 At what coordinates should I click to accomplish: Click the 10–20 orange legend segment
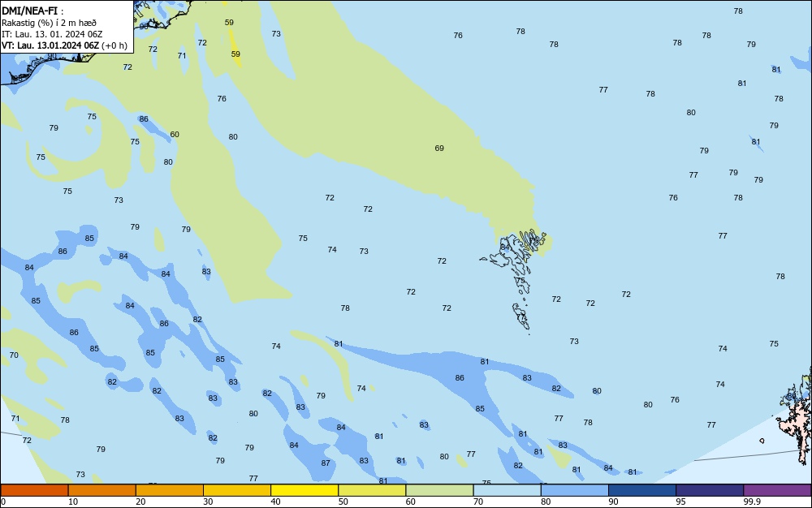(102, 490)
